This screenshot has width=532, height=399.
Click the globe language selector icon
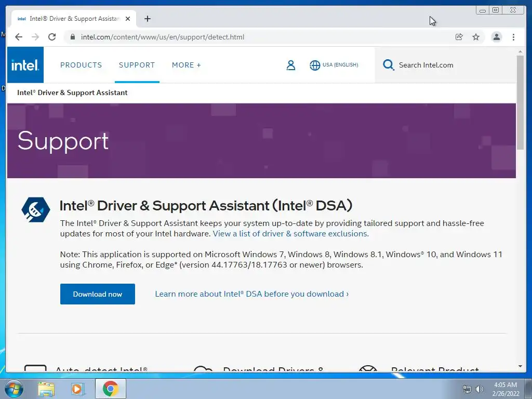click(315, 65)
